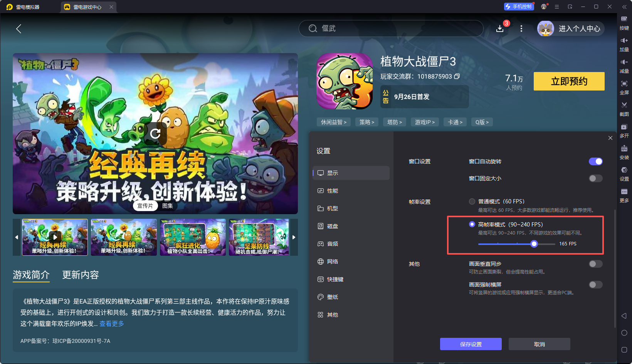This screenshot has width=632, height=364.
Task: Open 网络 settings section
Action: [351, 262]
